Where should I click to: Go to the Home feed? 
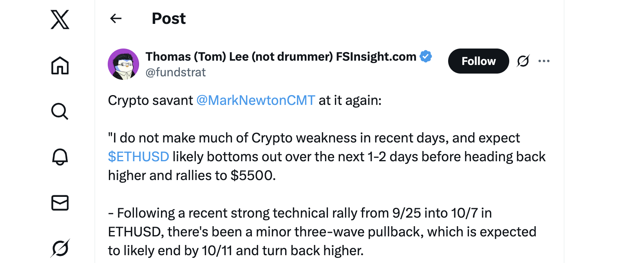(x=60, y=65)
